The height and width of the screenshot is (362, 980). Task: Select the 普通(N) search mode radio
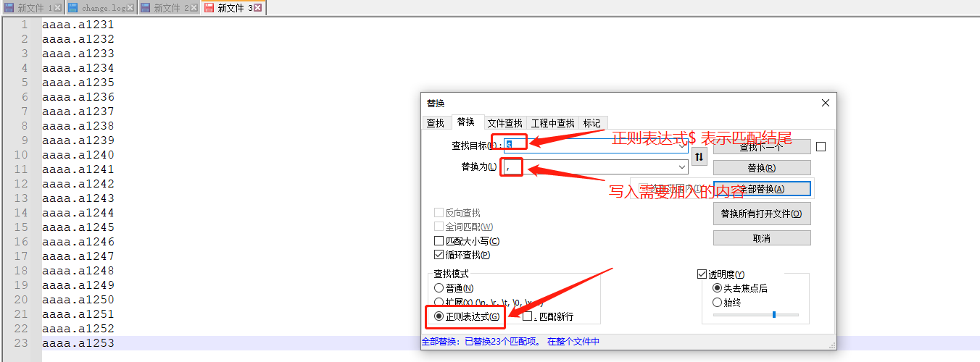point(439,288)
